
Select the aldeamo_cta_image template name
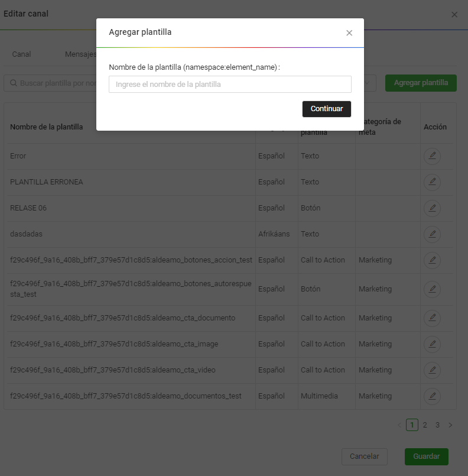(x=114, y=344)
